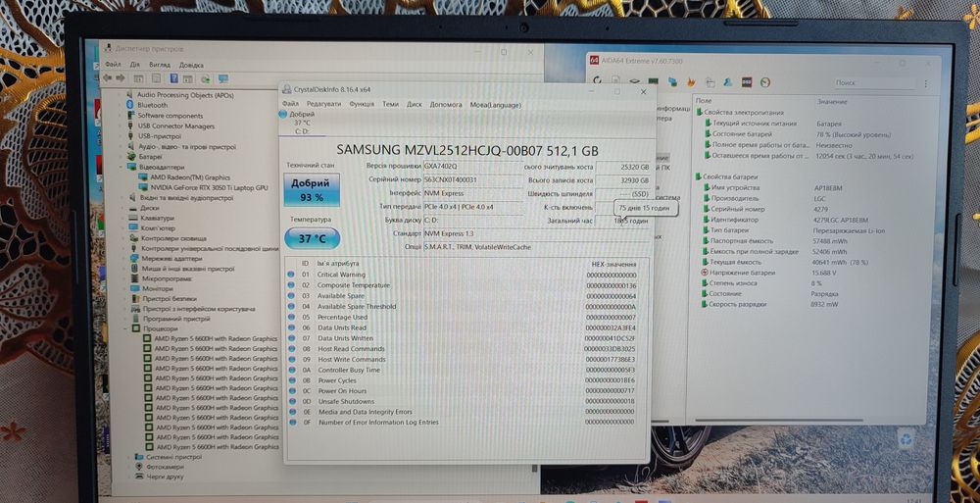Click the firmware version field GXA7402Q
Image resolution: width=980 pixels, height=503 pixels.
click(x=472, y=167)
